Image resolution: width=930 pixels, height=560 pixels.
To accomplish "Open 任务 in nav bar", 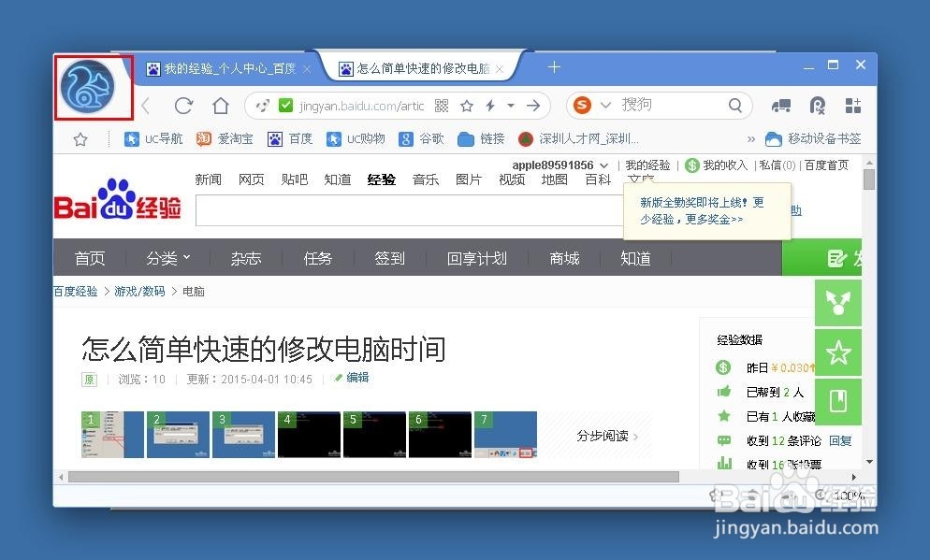I will click(x=318, y=258).
